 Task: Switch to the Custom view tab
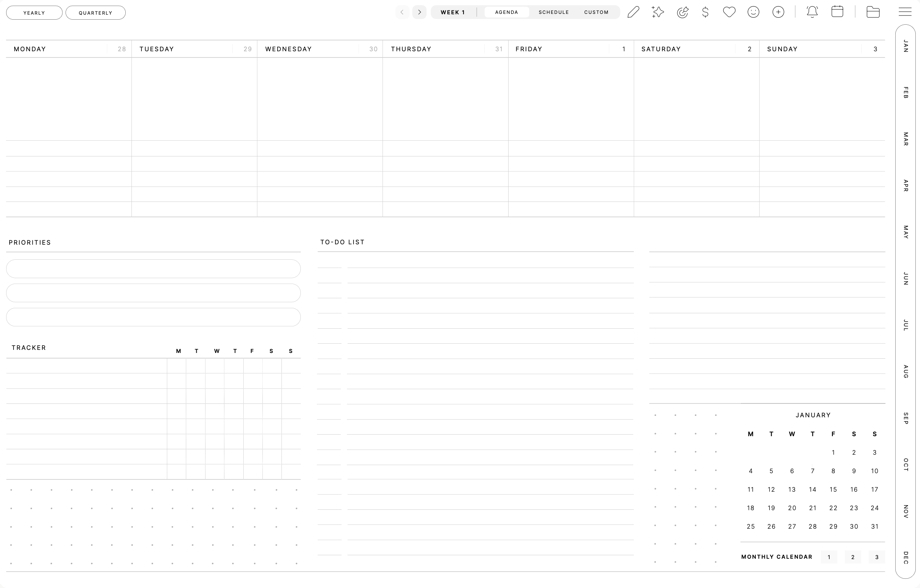596,12
